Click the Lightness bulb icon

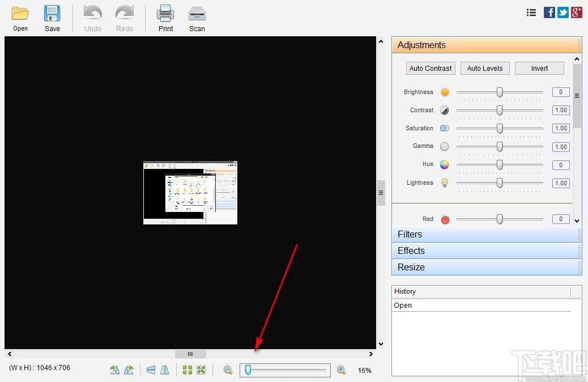444,182
